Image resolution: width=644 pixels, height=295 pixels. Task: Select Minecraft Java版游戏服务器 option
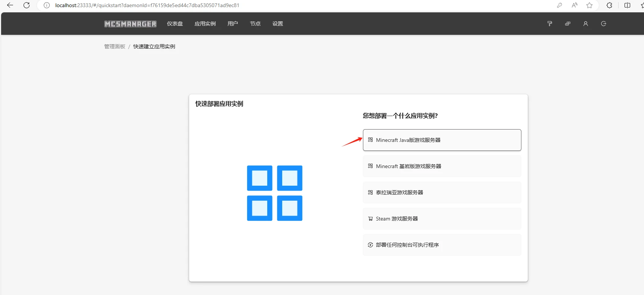pyautogui.click(x=441, y=140)
